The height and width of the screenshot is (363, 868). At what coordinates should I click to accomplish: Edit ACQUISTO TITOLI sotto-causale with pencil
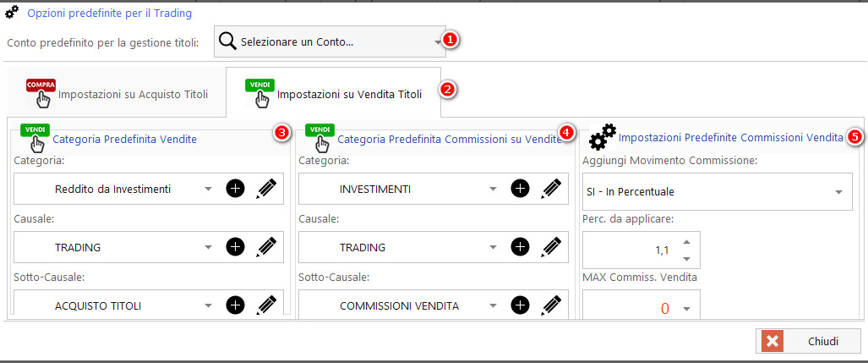pos(266,305)
